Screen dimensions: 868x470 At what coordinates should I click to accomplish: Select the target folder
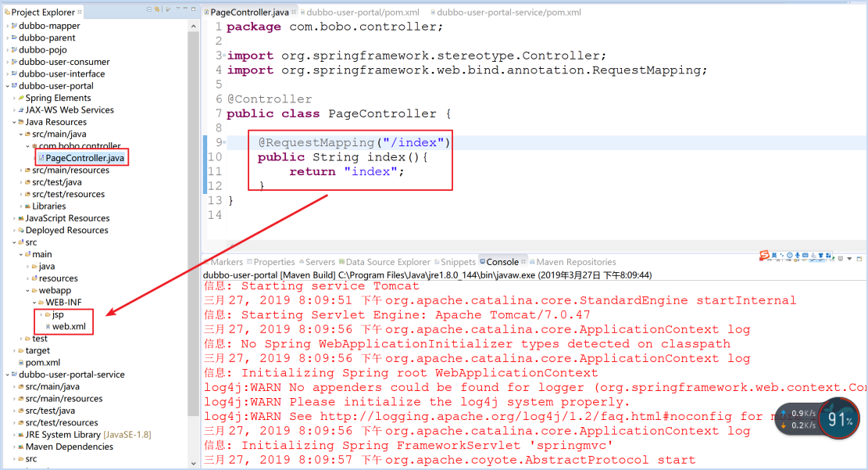(x=38, y=350)
